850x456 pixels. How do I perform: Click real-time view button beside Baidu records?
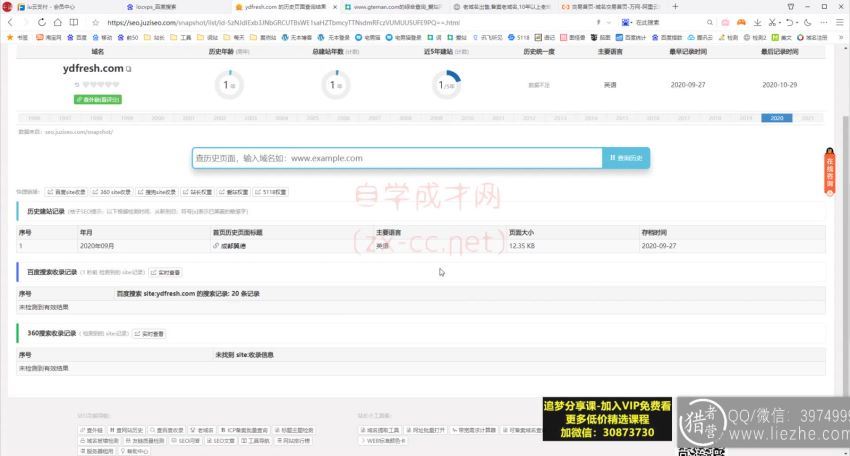pyautogui.click(x=165, y=272)
